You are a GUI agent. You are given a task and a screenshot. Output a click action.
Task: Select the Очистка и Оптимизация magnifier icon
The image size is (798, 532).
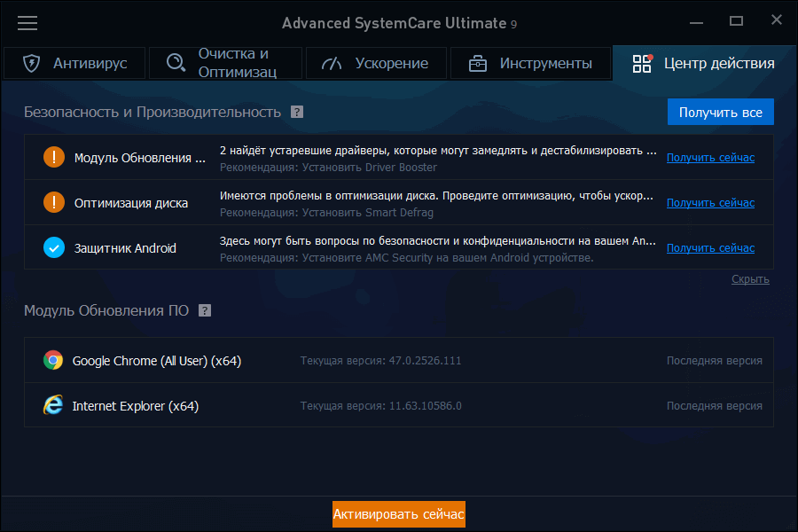[176, 63]
